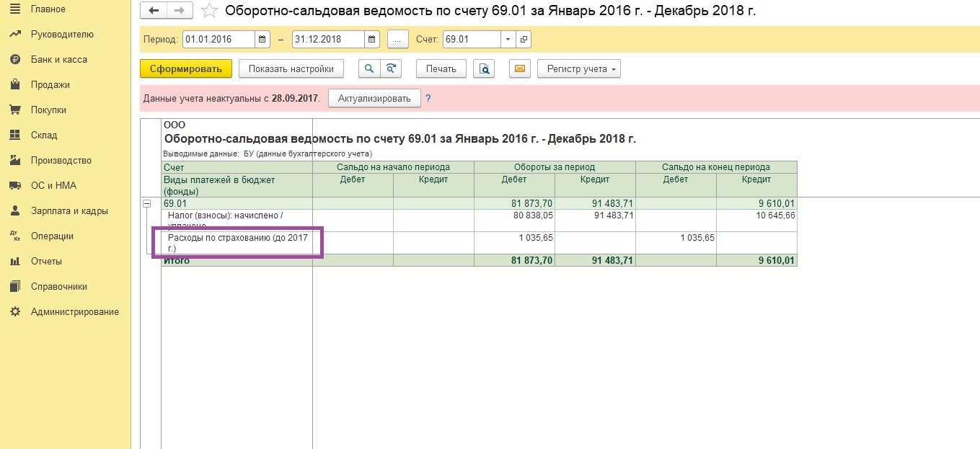Click Актуализировать to update accounting data
Image resolution: width=980 pixels, height=449 pixels.
coord(374,97)
